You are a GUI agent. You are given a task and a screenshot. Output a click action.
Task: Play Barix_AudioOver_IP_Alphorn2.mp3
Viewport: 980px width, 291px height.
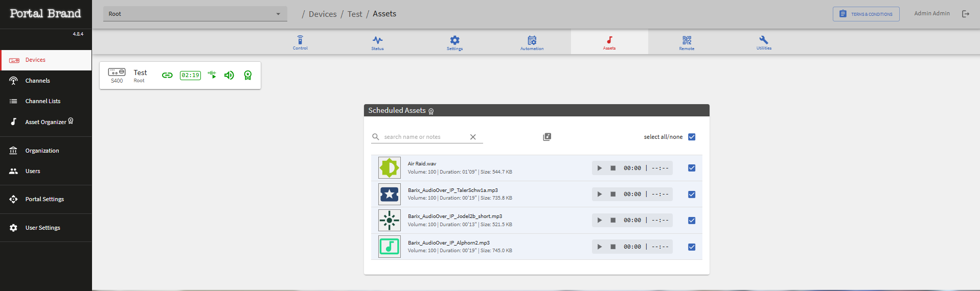point(600,247)
